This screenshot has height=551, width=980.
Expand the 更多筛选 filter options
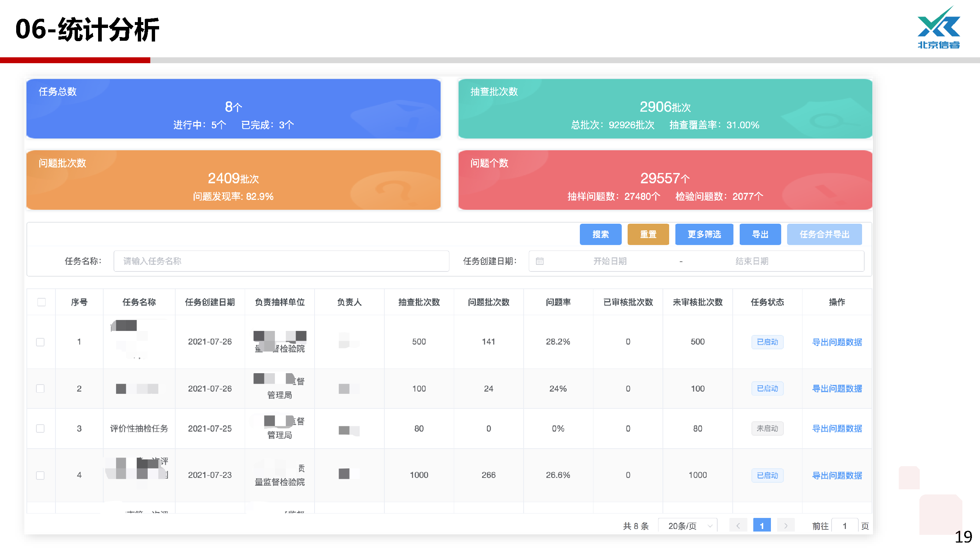click(x=704, y=235)
